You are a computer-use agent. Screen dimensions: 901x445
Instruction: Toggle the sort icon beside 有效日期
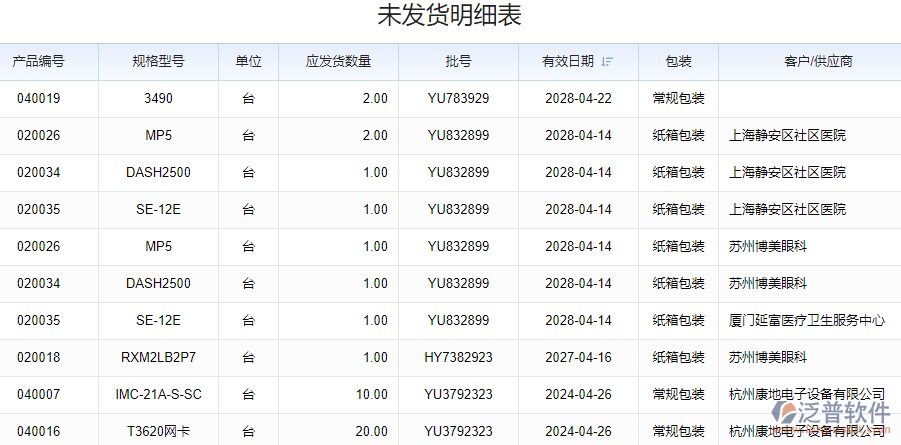pyautogui.click(x=607, y=62)
